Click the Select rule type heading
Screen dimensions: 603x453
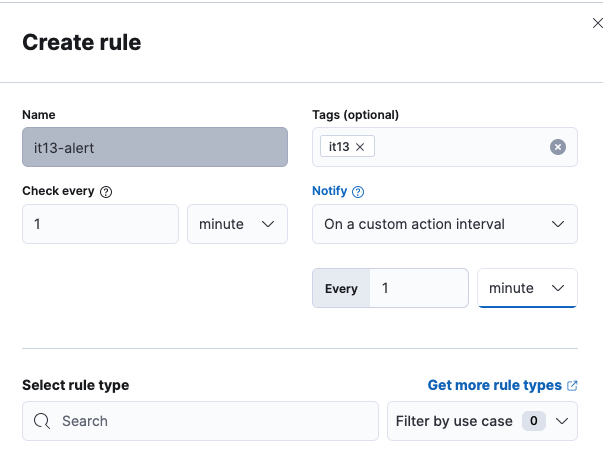[75, 385]
